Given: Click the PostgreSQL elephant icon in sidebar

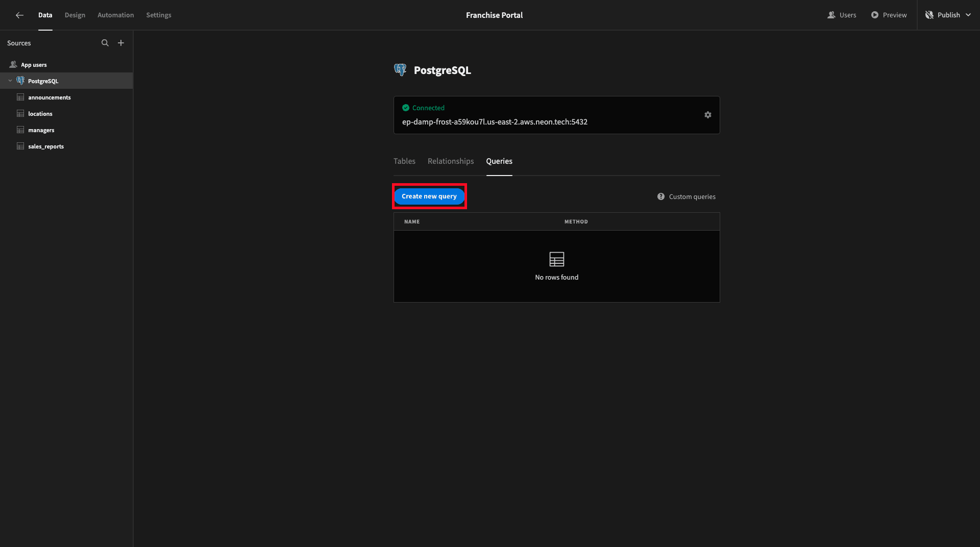Looking at the screenshot, I should tap(20, 81).
